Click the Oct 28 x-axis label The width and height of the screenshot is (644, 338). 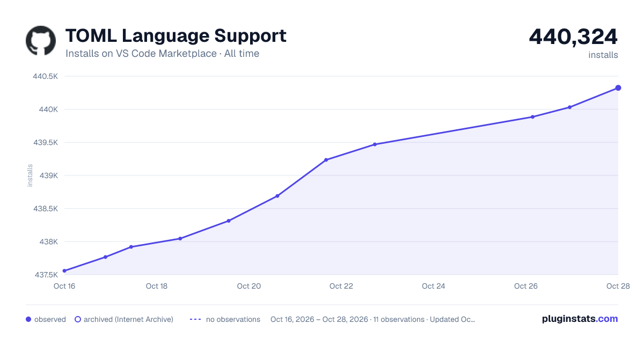[x=618, y=286]
